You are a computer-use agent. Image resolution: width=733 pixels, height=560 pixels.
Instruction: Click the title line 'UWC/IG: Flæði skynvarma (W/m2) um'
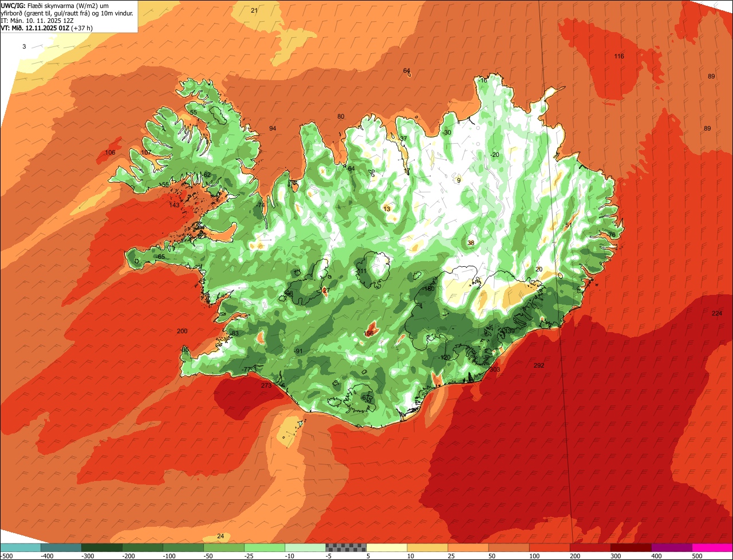pos(55,5)
